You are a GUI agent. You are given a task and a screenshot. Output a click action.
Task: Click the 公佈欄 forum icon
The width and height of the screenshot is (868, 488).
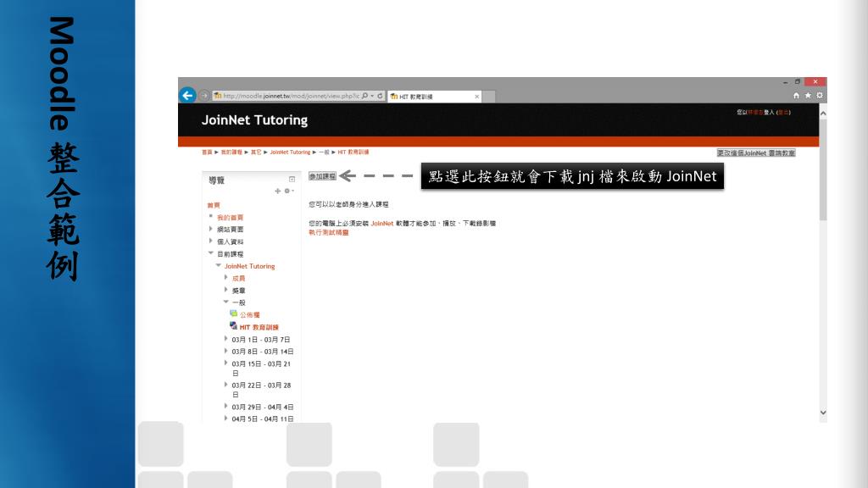pos(234,313)
